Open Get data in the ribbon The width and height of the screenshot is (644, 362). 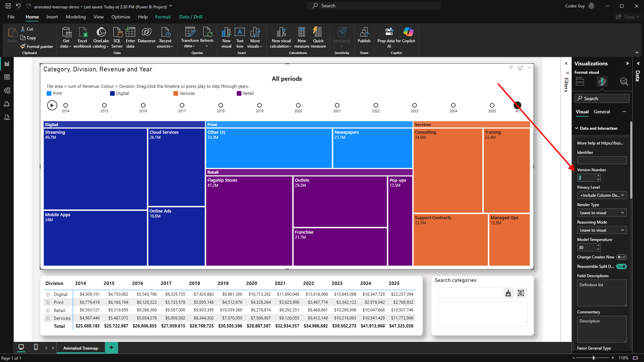point(66,38)
